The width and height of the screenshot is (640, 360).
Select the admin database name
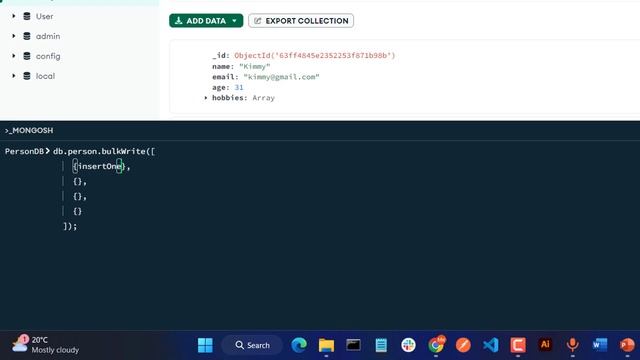click(48, 36)
